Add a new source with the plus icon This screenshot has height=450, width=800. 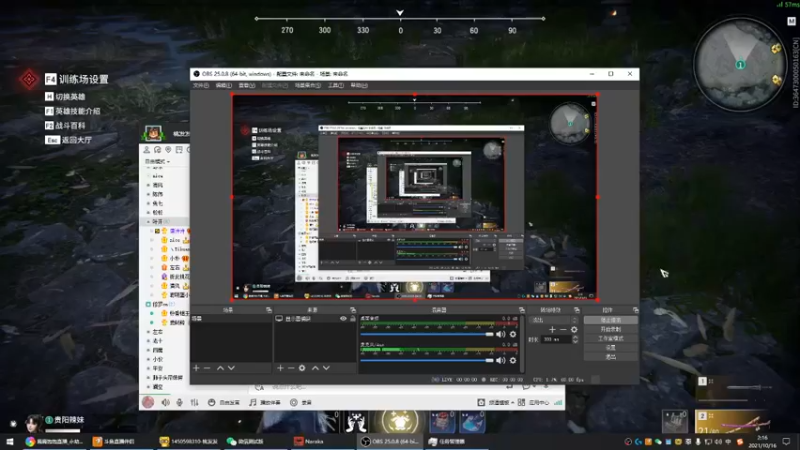tap(280, 368)
